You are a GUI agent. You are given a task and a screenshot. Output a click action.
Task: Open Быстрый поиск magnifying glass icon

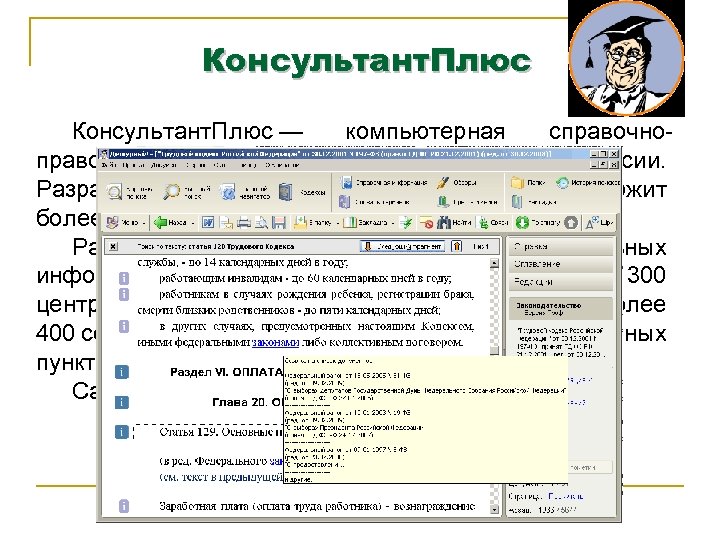click(x=172, y=191)
